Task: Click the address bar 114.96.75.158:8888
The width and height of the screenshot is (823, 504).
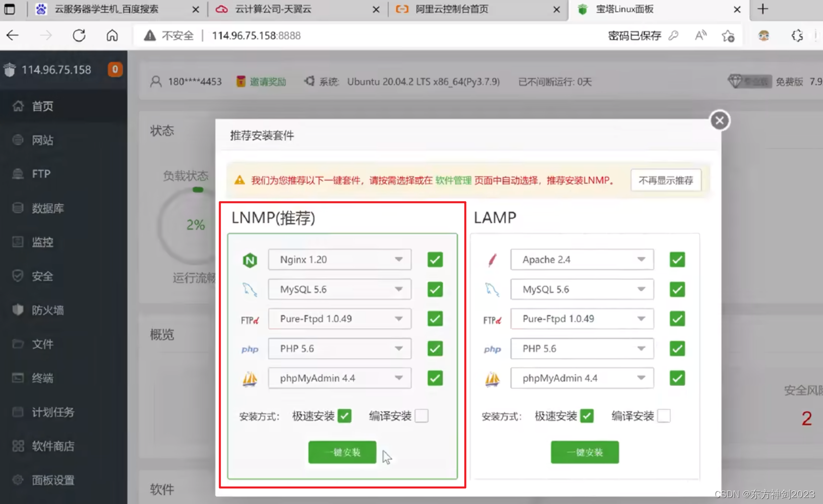Action: tap(256, 35)
